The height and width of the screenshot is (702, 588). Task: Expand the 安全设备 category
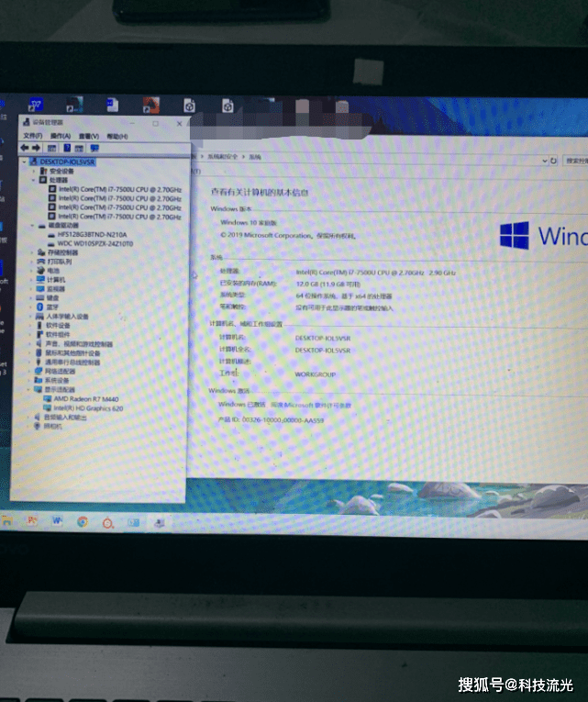pyautogui.click(x=34, y=171)
